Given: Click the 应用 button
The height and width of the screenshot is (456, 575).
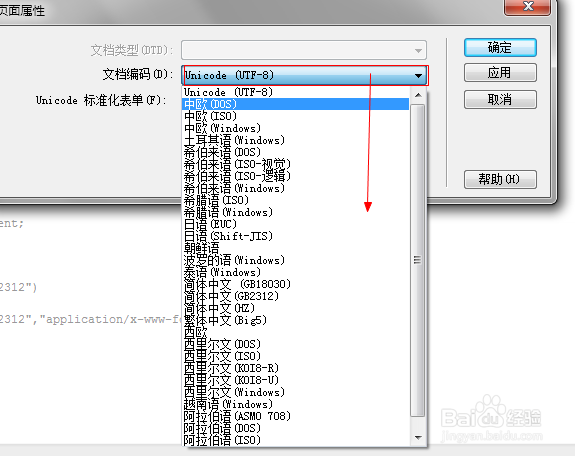Looking at the screenshot, I should point(500,73).
